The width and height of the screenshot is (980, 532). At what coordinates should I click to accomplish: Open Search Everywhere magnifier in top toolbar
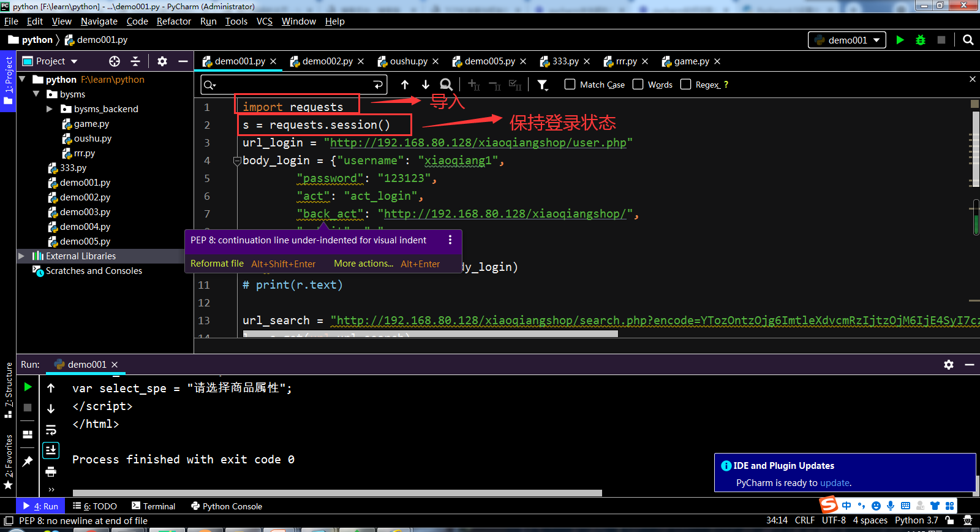point(968,40)
